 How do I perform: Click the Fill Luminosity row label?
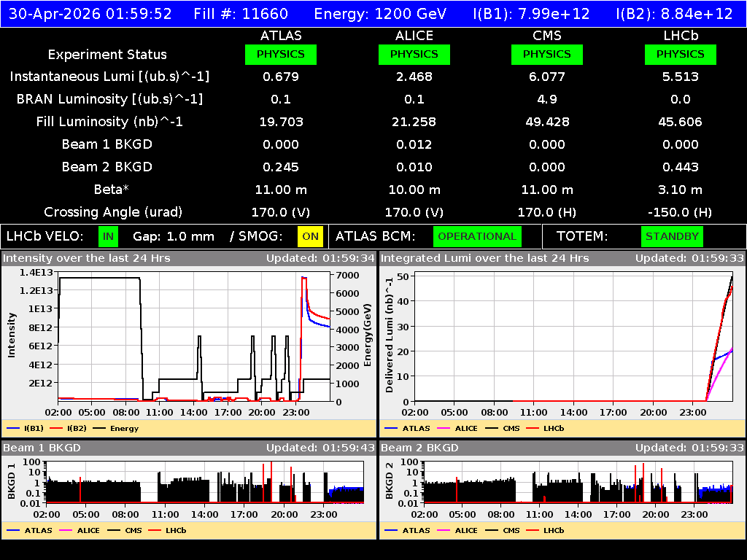pyautogui.click(x=109, y=122)
